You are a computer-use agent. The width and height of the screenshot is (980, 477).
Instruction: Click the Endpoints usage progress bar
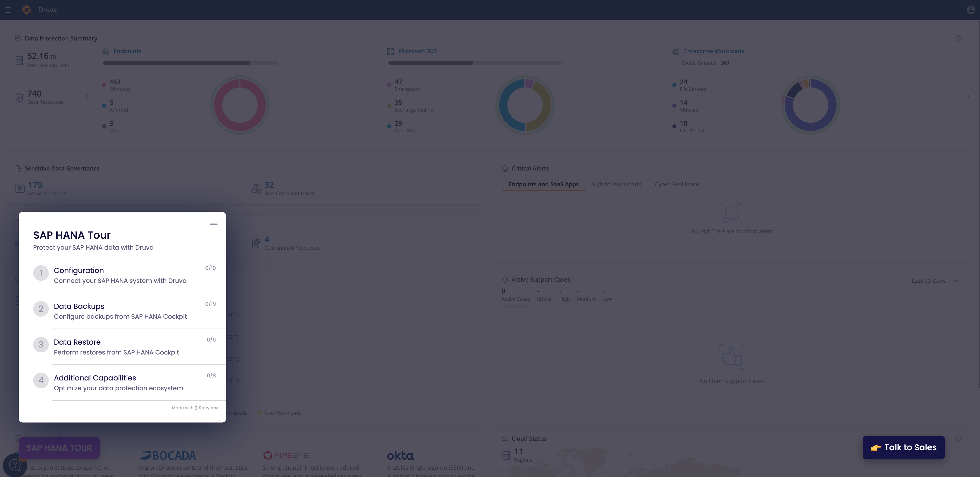point(190,63)
